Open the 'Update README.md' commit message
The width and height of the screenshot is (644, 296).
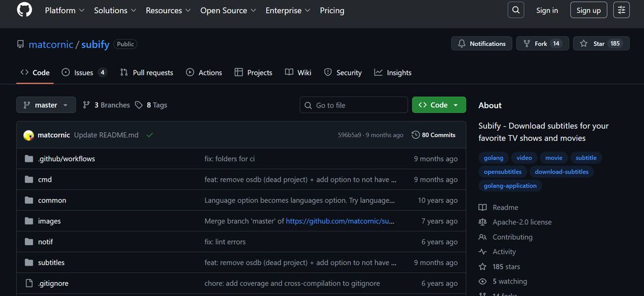[x=106, y=135]
